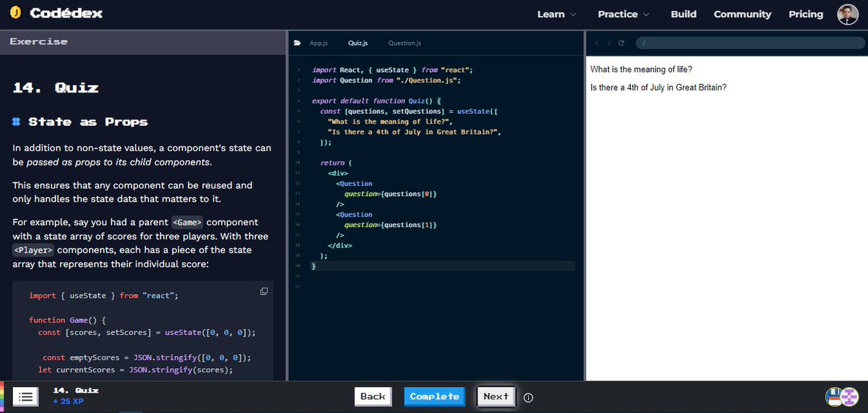Click the closing </div> tag line

[340, 245]
